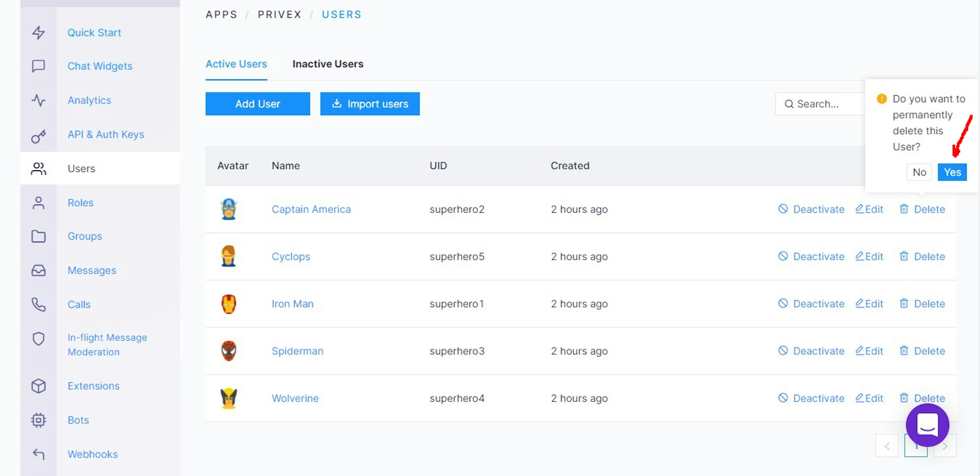Open Cyclops user profile link

pos(291,257)
